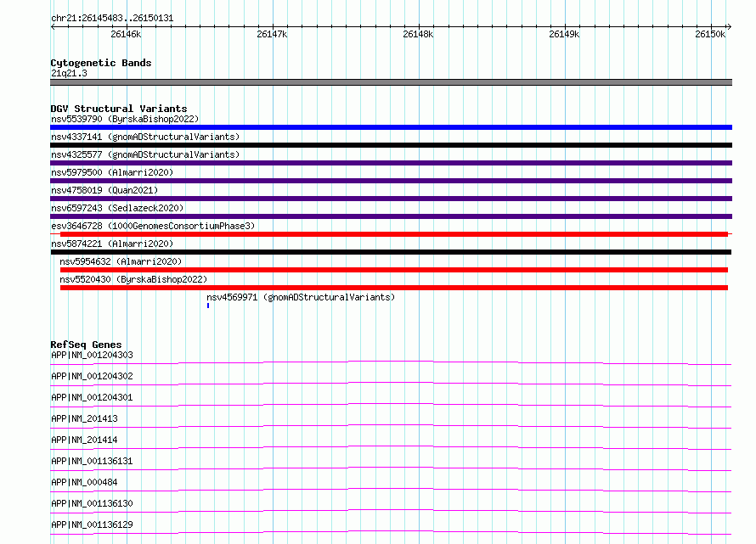Click the 21q21.3 cytogenetic band bar

391,82
